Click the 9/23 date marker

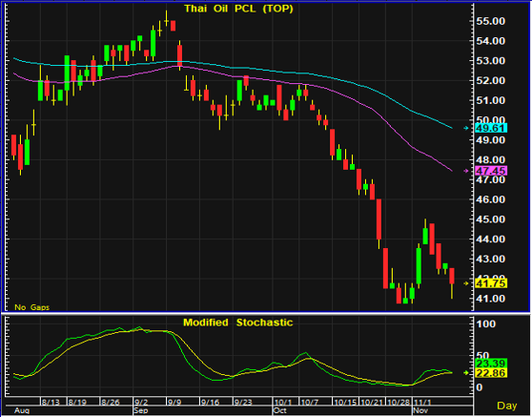pyautogui.click(x=243, y=403)
